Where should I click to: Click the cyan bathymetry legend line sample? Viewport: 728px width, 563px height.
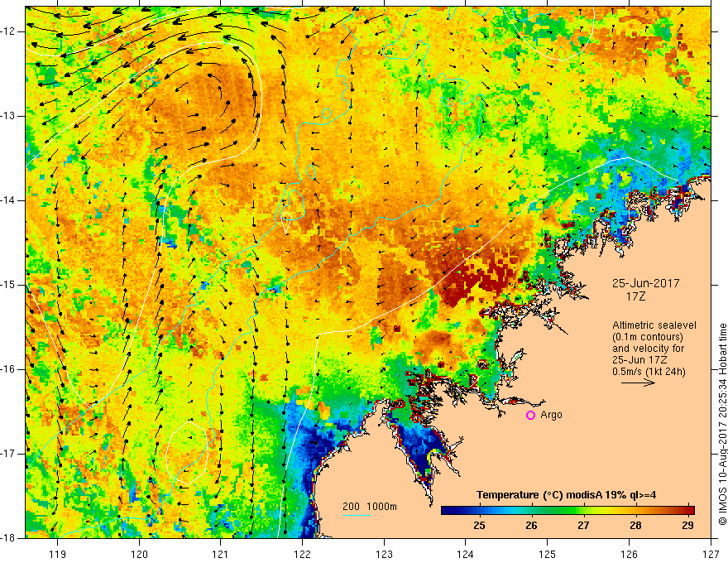tap(356, 515)
